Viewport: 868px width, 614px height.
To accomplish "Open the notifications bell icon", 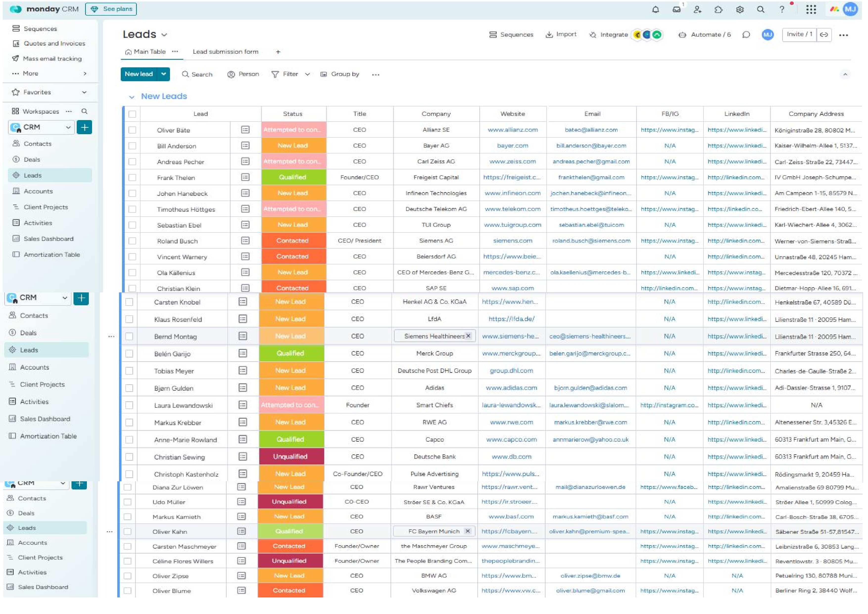I will [655, 9].
